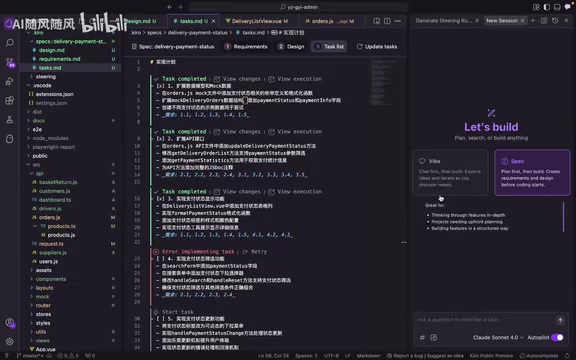Go to the Design spec step
Image resolution: width=576 pixels, height=360 pixels.
point(291,47)
